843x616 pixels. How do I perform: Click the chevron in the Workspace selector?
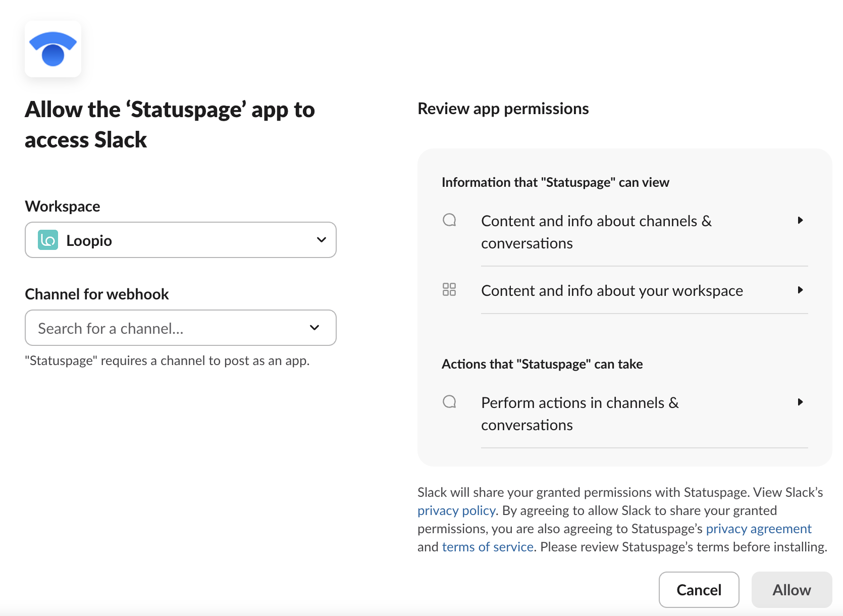click(x=322, y=240)
